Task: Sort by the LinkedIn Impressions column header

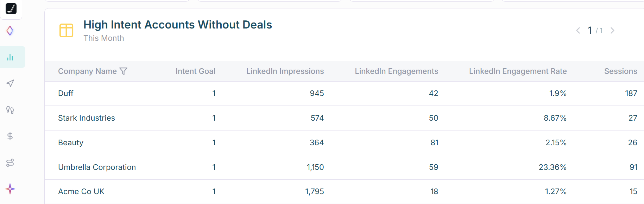Action: coord(285,71)
